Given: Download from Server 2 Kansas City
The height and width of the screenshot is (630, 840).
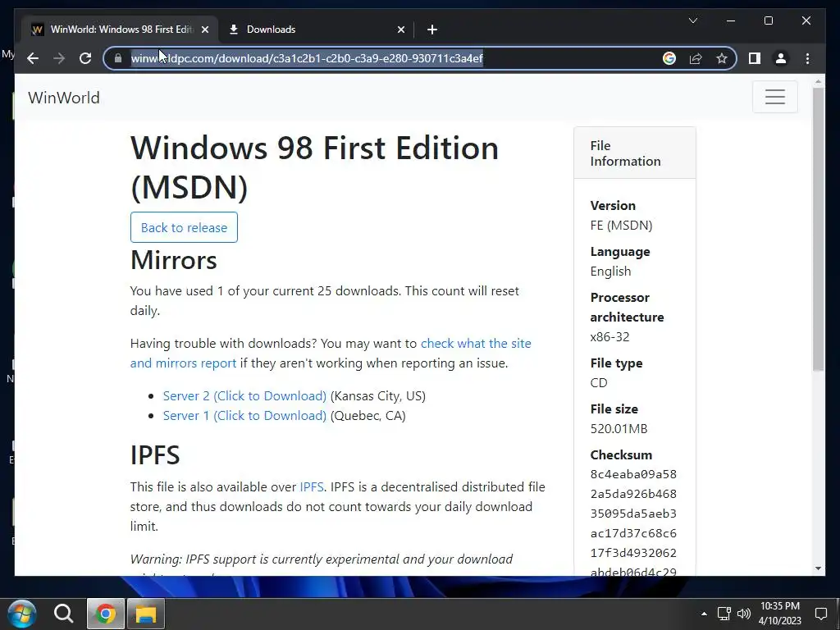Looking at the screenshot, I should [x=244, y=396].
